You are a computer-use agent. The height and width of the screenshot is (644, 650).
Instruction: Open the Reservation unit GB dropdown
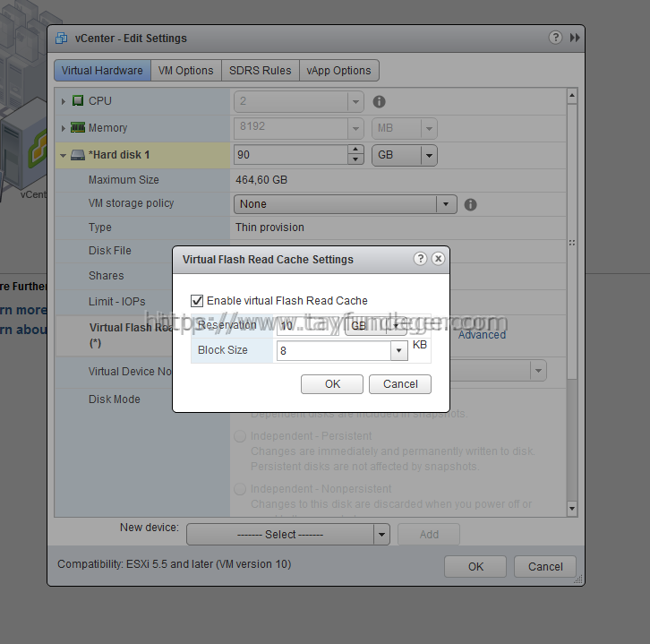396,326
